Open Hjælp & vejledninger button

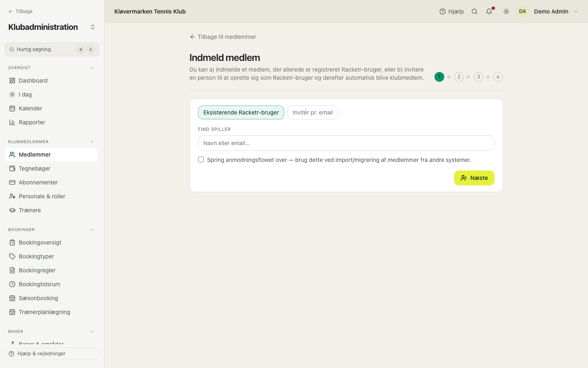click(52, 354)
